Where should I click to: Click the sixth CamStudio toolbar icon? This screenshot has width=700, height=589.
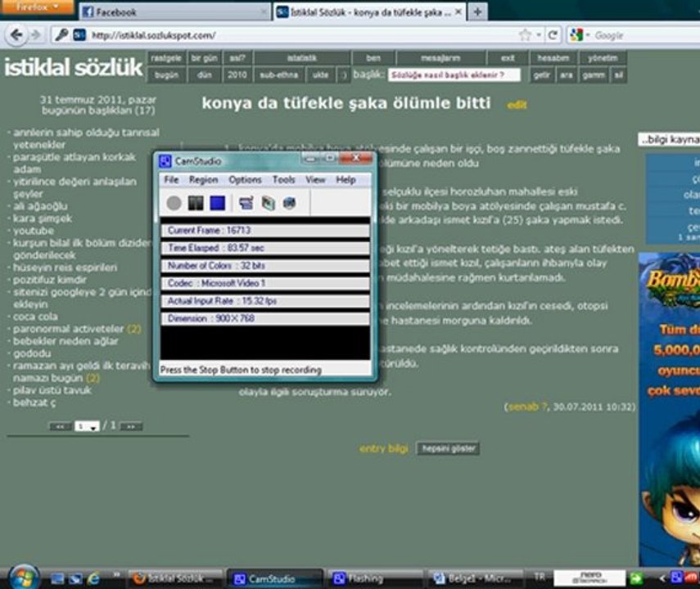pyautogui.click(x=289, y=203)
